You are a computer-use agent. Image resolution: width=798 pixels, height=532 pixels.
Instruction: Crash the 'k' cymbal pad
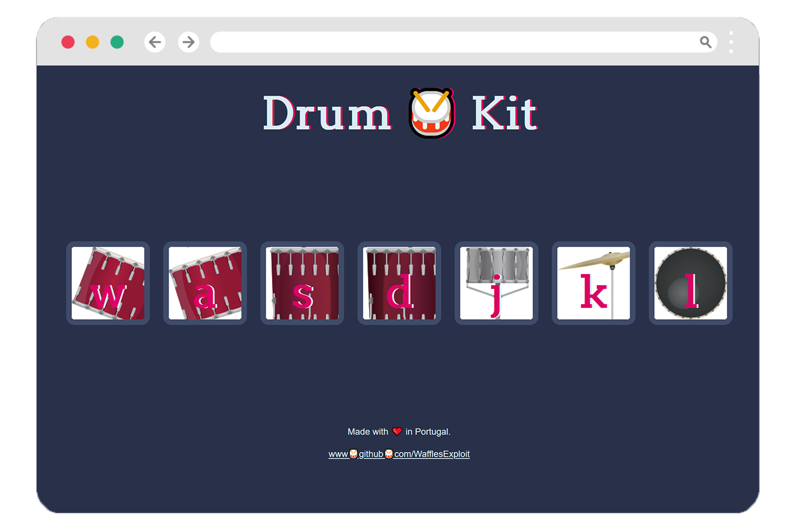coord(593,283)
